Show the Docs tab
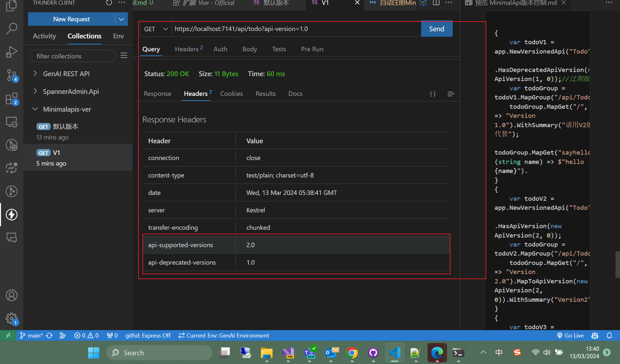 (295, 94)
